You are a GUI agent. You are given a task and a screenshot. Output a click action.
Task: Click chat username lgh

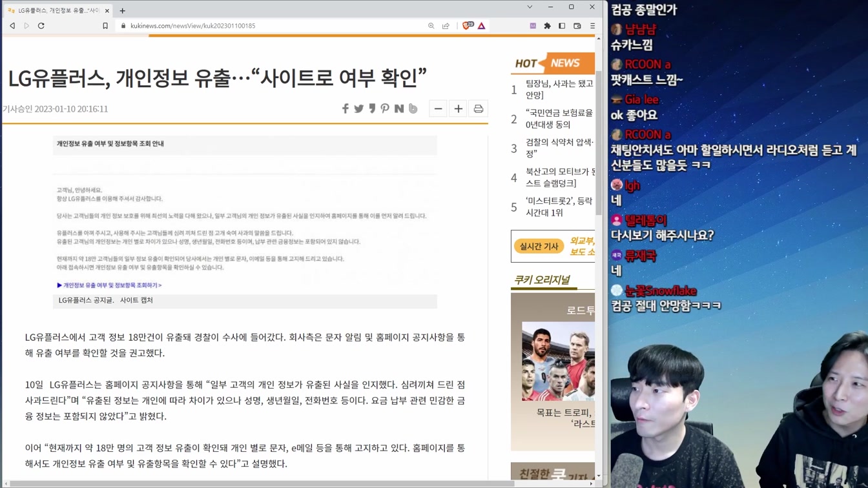(632, 185)
